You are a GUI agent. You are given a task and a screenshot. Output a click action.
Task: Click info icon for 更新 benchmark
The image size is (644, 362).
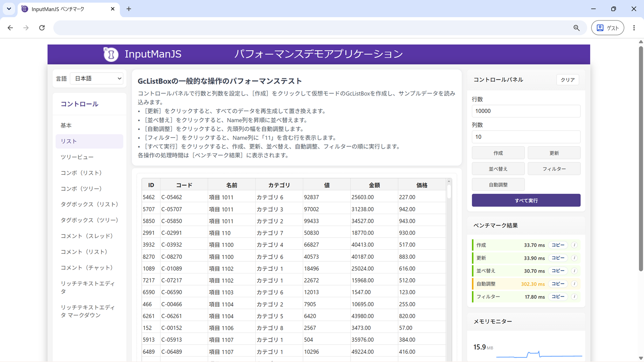click(574, 258)
